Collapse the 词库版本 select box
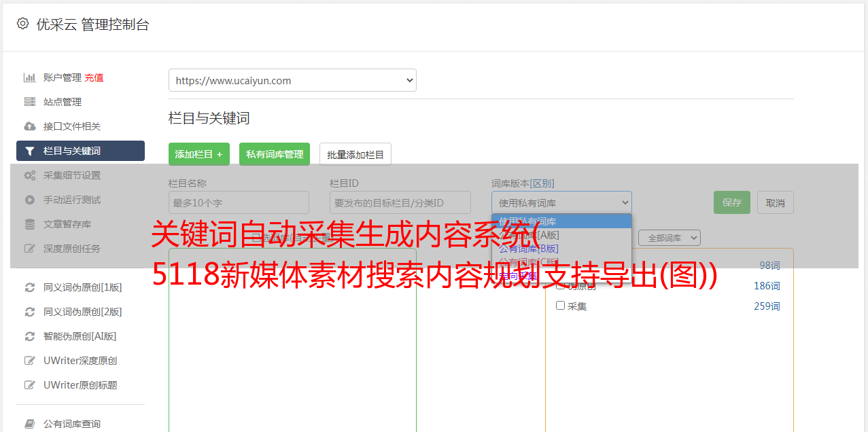 pyautogui.click(x=561, y=202)
